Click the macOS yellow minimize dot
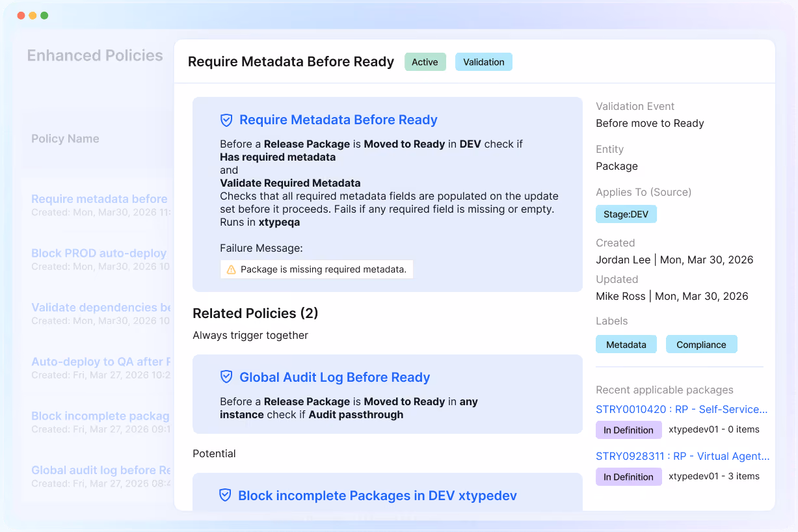The width and height of the screenshot is (798, 532). tap(33, 15)
